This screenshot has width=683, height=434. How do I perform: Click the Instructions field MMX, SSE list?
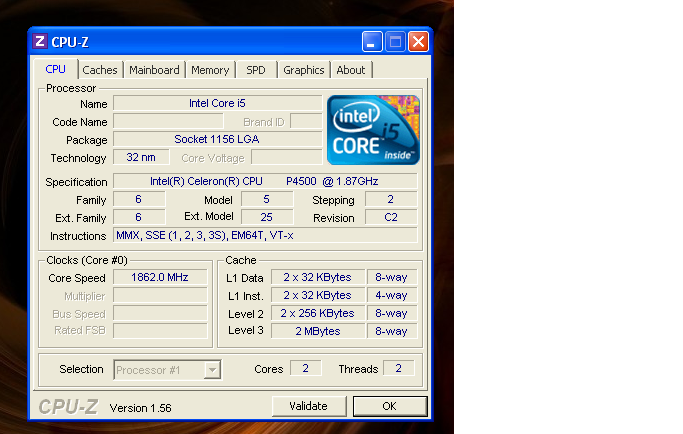265,235
